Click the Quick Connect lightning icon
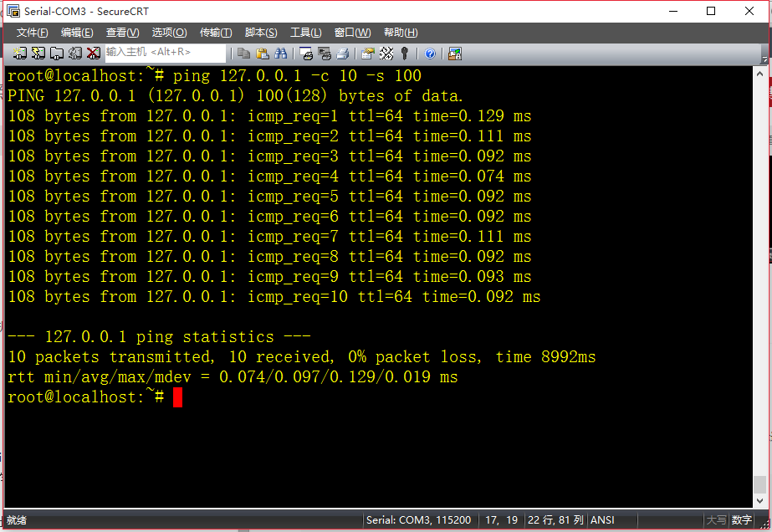The image size is (772, 532). click(x=38, y=54)
